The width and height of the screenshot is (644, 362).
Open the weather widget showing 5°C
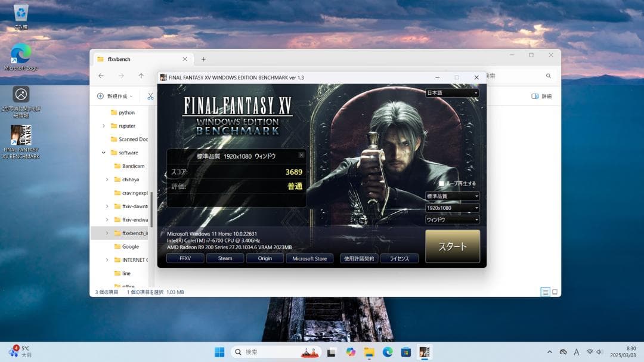[x=21, y=351]
